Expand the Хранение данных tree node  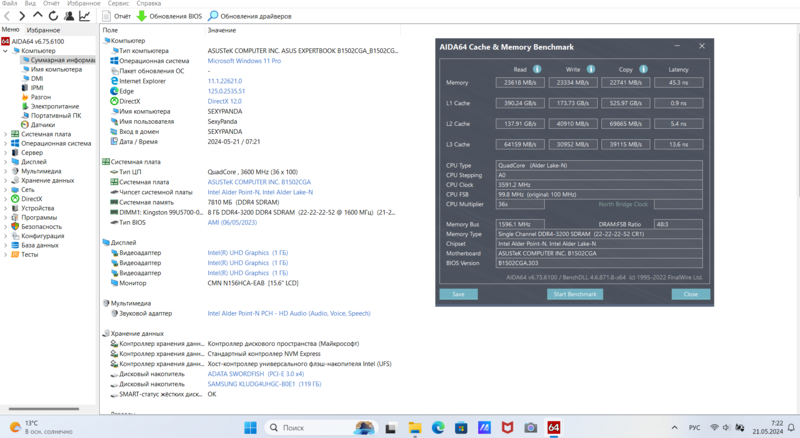point(6,181)
